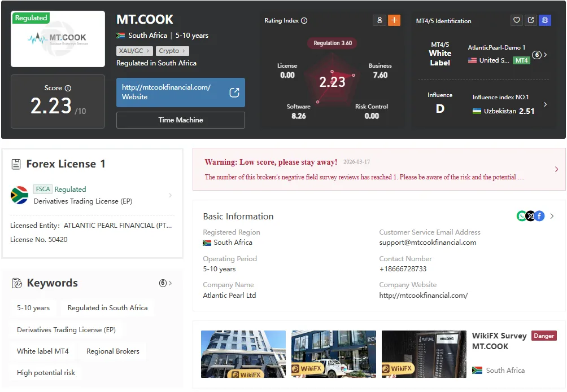Open the building directory survey photo

424,354
